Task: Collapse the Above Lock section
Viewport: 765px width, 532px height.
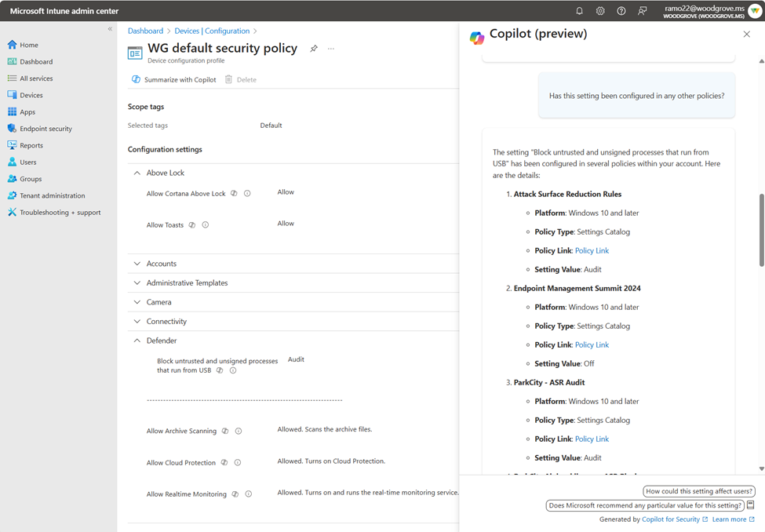Action: 137,173
